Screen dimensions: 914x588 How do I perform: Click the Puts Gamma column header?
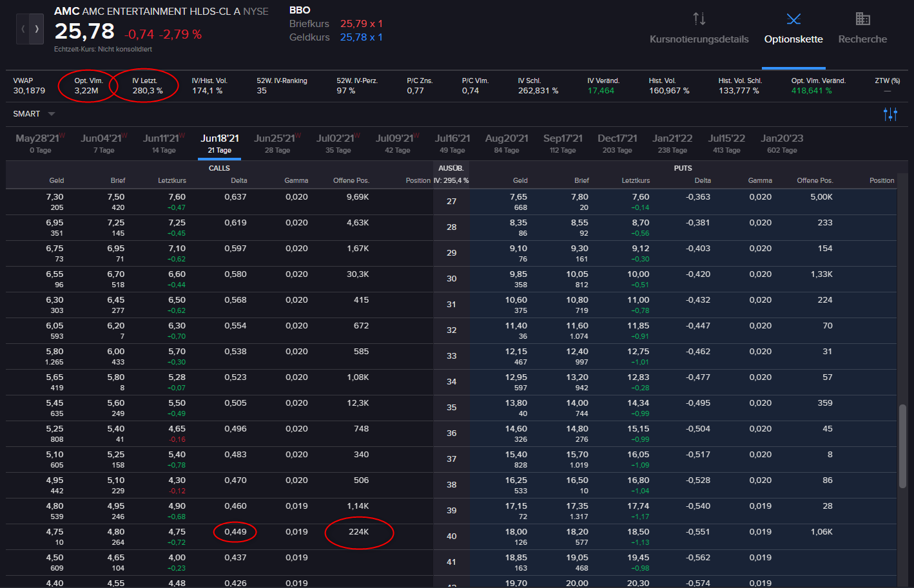760,180
